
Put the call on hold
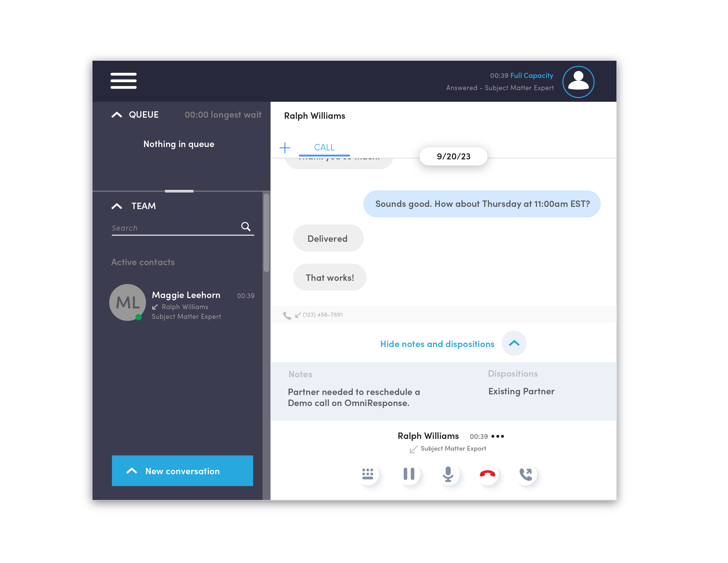pyautogui.click(x=409, y=474)
